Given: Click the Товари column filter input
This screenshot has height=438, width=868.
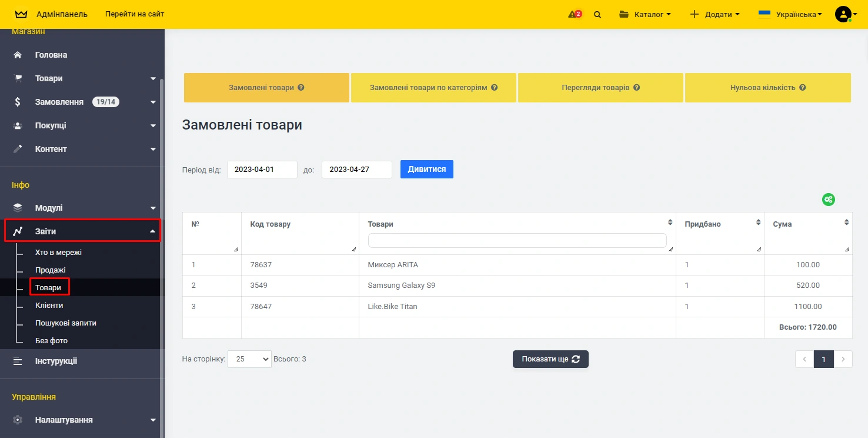Looking at the screenshot, I should pos(517,240).
